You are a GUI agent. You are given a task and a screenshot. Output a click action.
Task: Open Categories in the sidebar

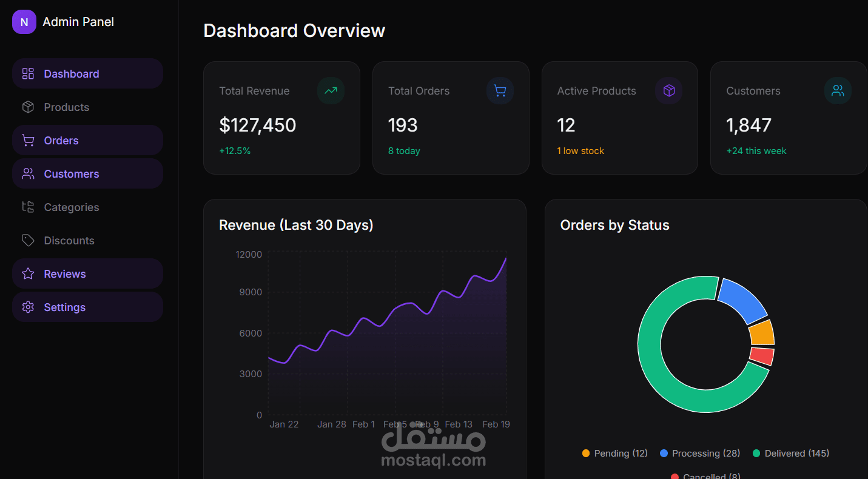pos(87,207)
